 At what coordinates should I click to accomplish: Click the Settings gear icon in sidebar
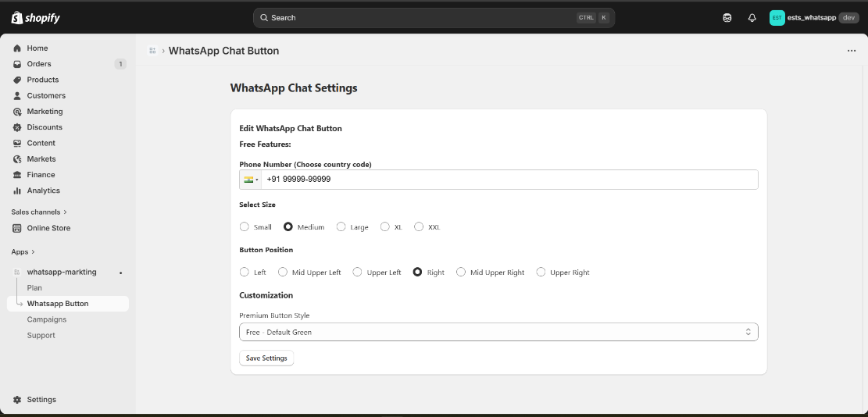(x=17, y=400)
